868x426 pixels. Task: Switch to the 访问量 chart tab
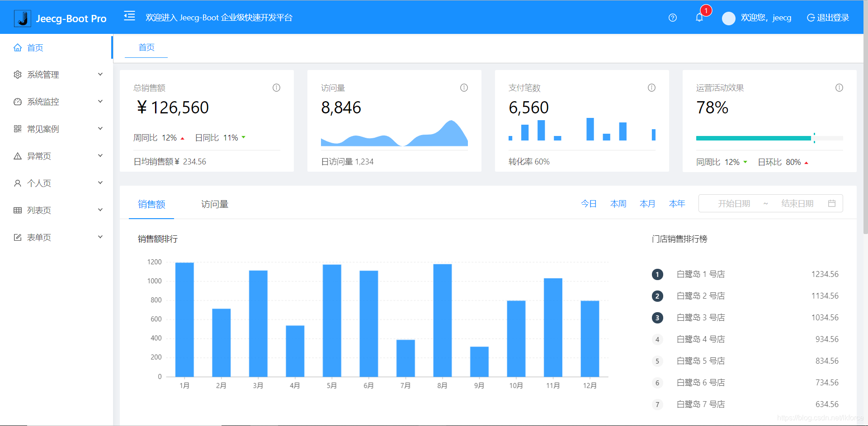[215, 204]
